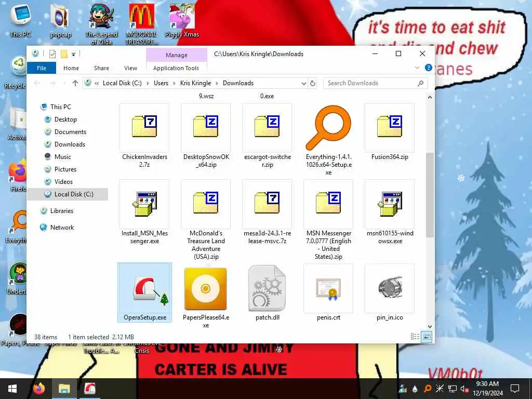532x399 pixels.
Task: Open Explorer help question mark icon
Action: (429, 68)
